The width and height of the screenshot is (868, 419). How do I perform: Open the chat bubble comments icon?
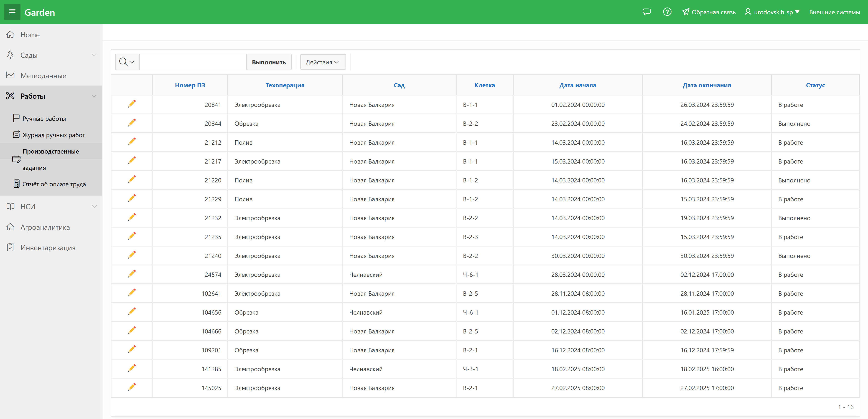pos(646,12)
